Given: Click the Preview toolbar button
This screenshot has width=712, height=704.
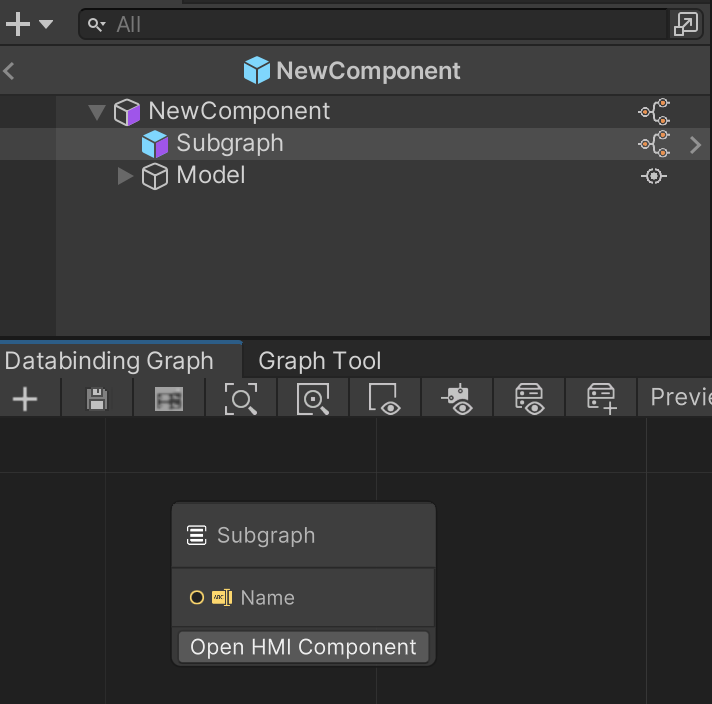Looking at the screenshot, I should coord(675,398).
